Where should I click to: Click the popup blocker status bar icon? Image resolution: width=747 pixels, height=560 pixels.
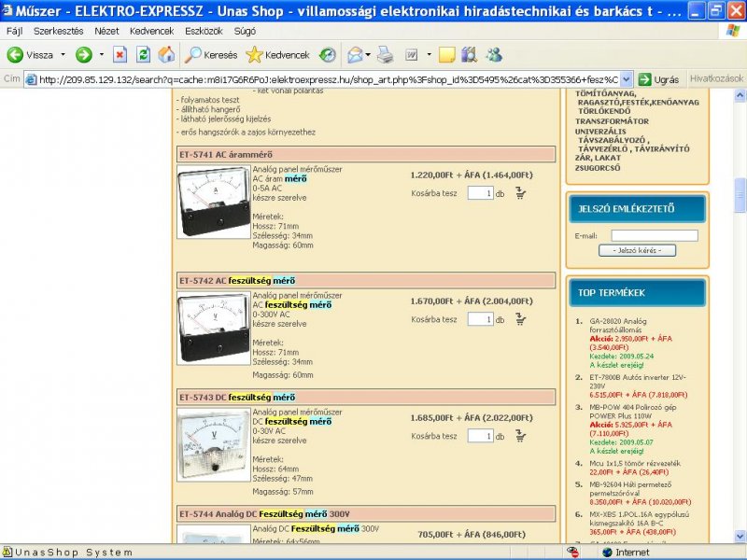572,552
